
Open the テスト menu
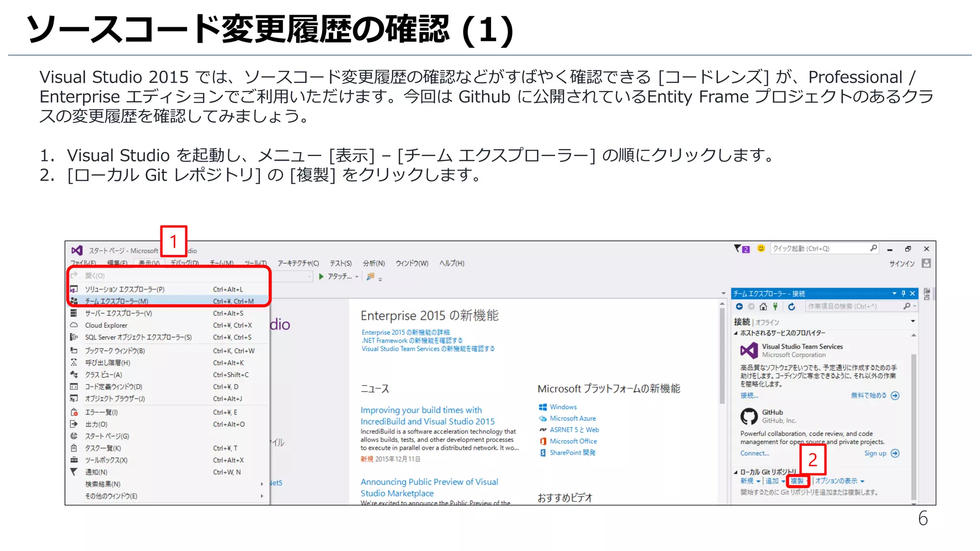[x=341, y=264]
